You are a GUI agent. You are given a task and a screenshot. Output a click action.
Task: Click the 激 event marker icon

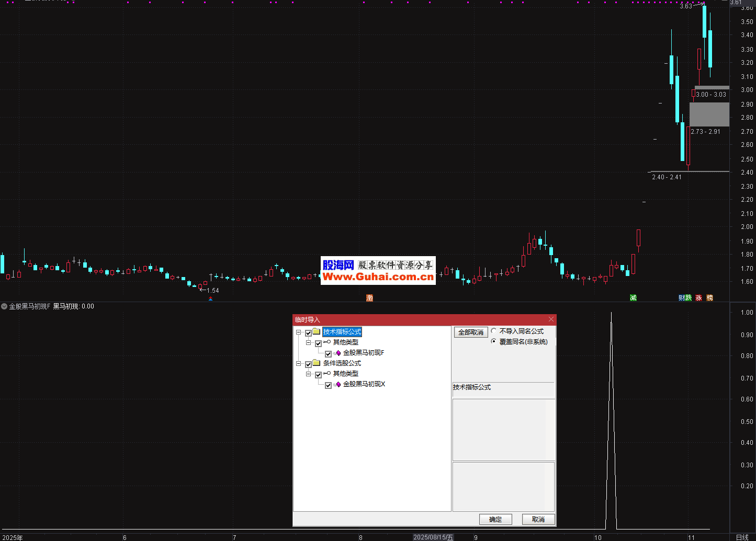[x=369, y=298]
